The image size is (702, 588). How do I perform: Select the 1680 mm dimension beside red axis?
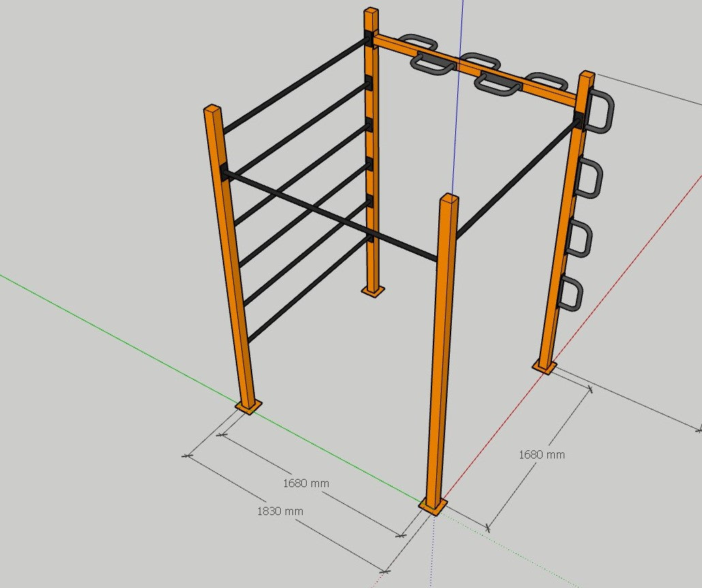[x=541, y=454]
